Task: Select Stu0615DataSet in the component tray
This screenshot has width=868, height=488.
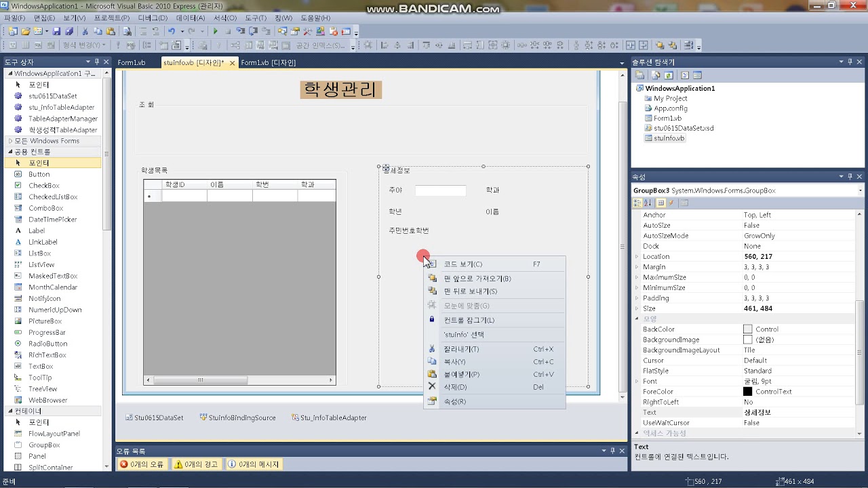Action: click(155, 418)
